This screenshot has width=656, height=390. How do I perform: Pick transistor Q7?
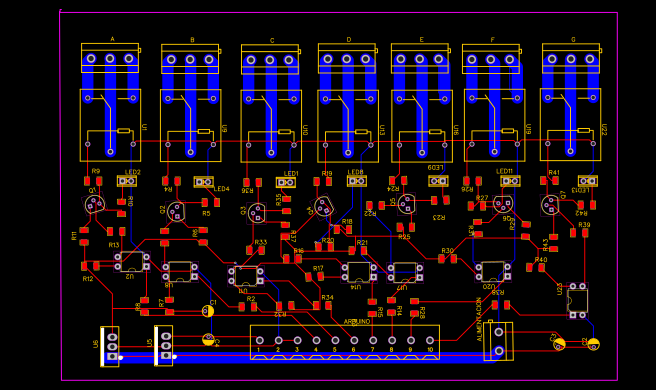[550, 205]
